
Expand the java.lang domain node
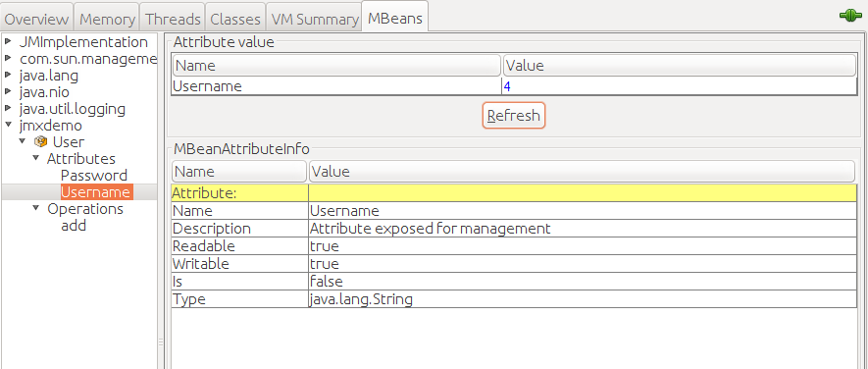click(8, 75)
